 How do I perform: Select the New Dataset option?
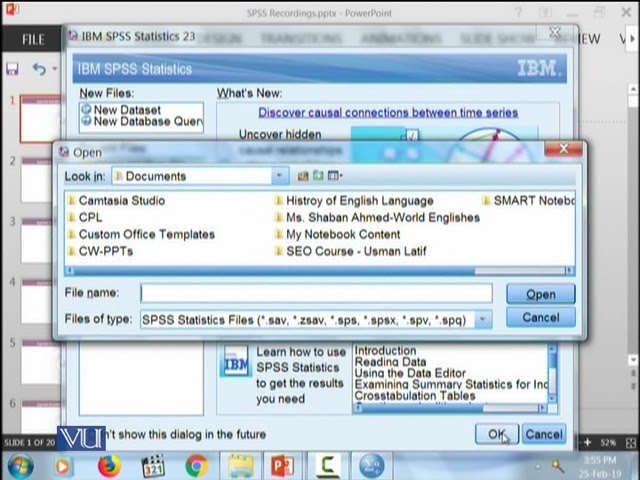121,110
